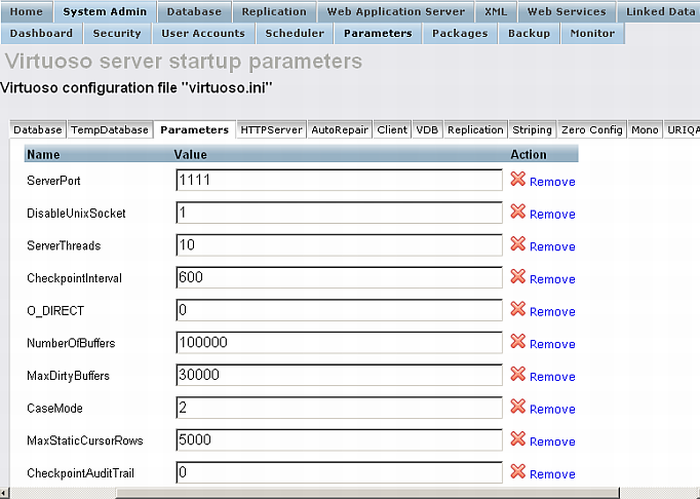700x499 pixels.
Task: Click the NumberOfBuffers value field
Action: coord(339,342)
